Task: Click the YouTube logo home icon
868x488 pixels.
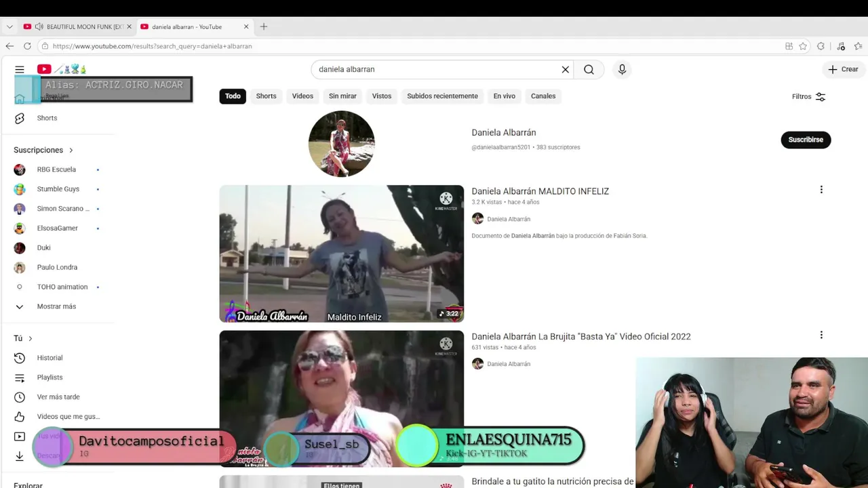Action: pyautogui.click(x=44, y=69)
